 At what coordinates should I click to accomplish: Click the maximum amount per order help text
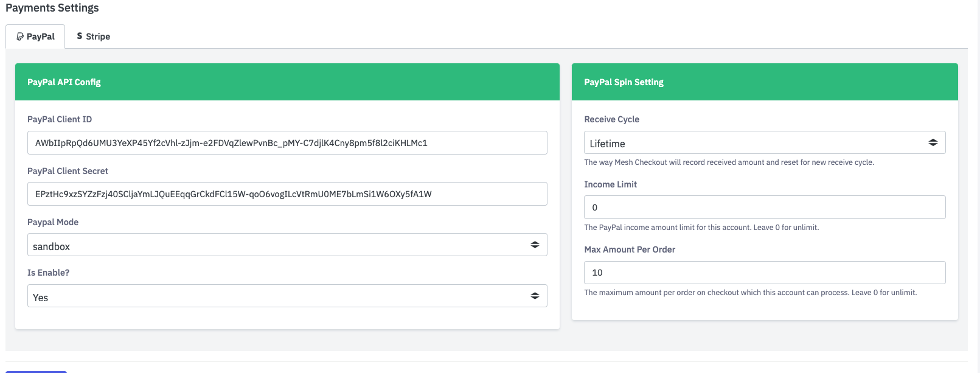click(x=750, y=293)
